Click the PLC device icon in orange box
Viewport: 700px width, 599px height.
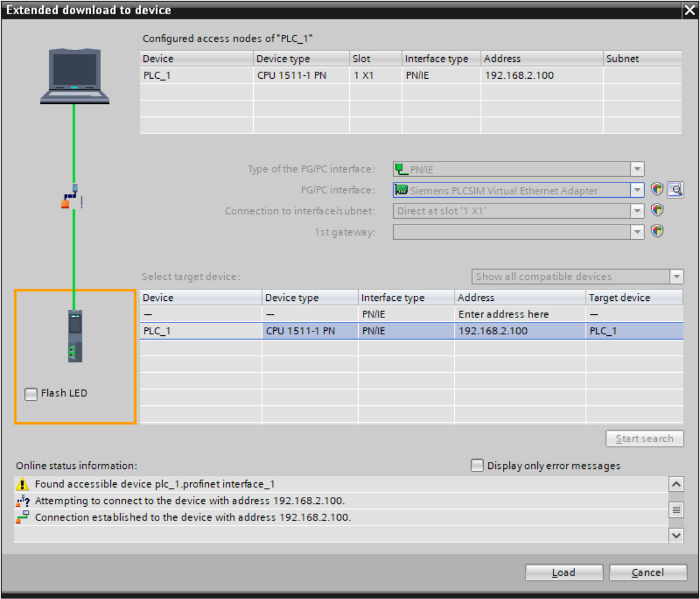point(75,336)
